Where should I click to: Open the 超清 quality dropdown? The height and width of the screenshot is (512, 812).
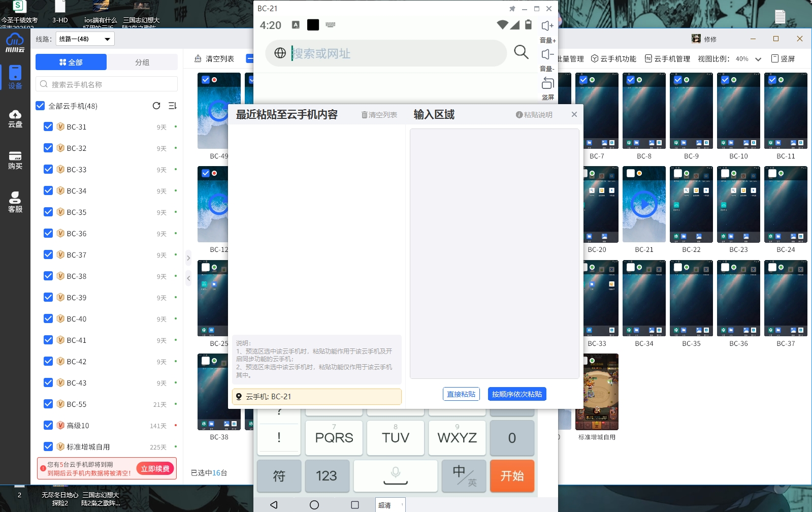point(390,505)
